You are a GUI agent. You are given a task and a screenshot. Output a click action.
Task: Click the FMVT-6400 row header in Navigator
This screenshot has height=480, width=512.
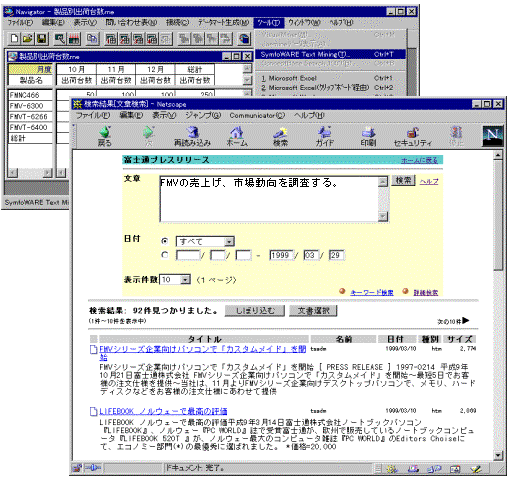pyautogui.click(x=30, y=127)
